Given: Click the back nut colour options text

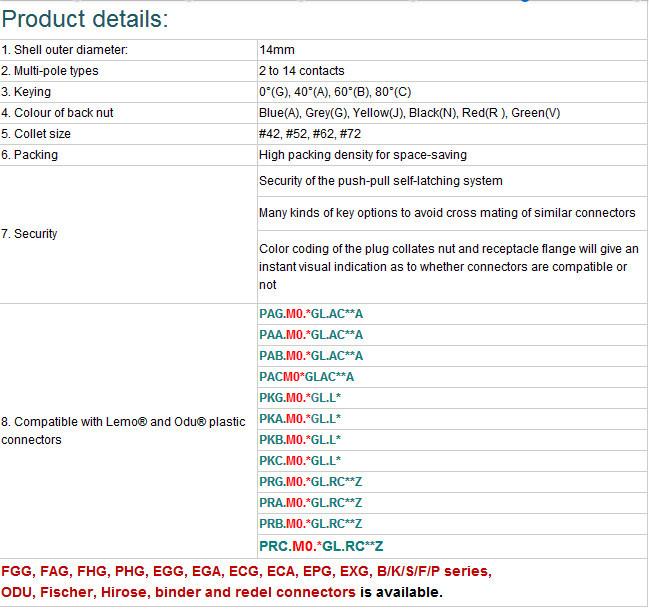Looking at the screenshot, I should (409, 113).
